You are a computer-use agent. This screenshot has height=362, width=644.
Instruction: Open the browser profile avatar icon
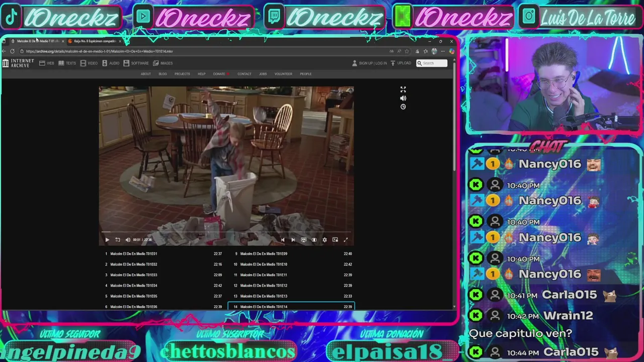click(x=434, y=51)
